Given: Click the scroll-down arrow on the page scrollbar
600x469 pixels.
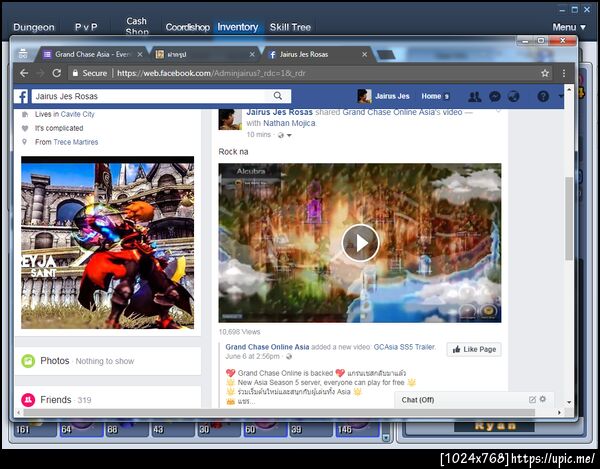Looking at the screenshot, I should click(569, 402).
